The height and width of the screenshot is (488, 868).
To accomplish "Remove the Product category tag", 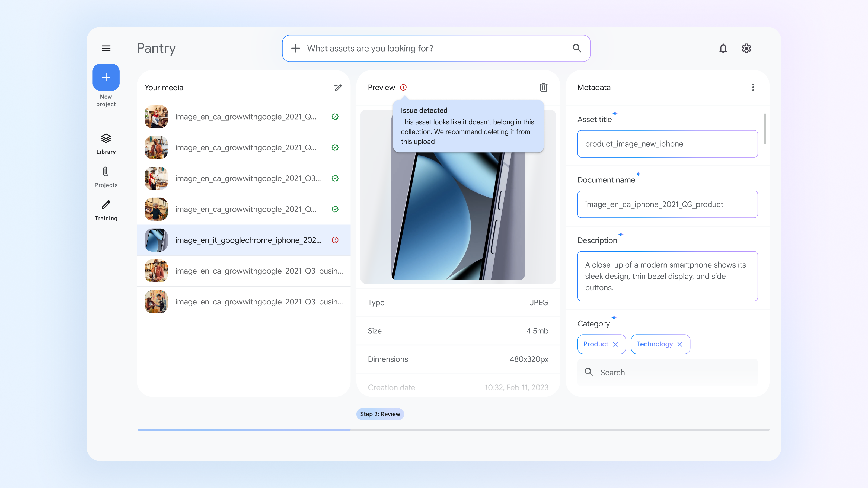I will point(616,344).
